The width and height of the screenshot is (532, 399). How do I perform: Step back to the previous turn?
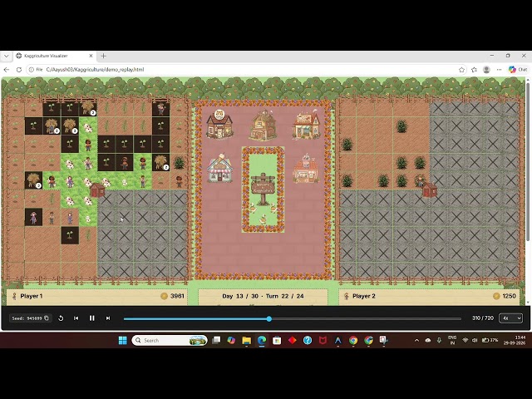point(76,318)
